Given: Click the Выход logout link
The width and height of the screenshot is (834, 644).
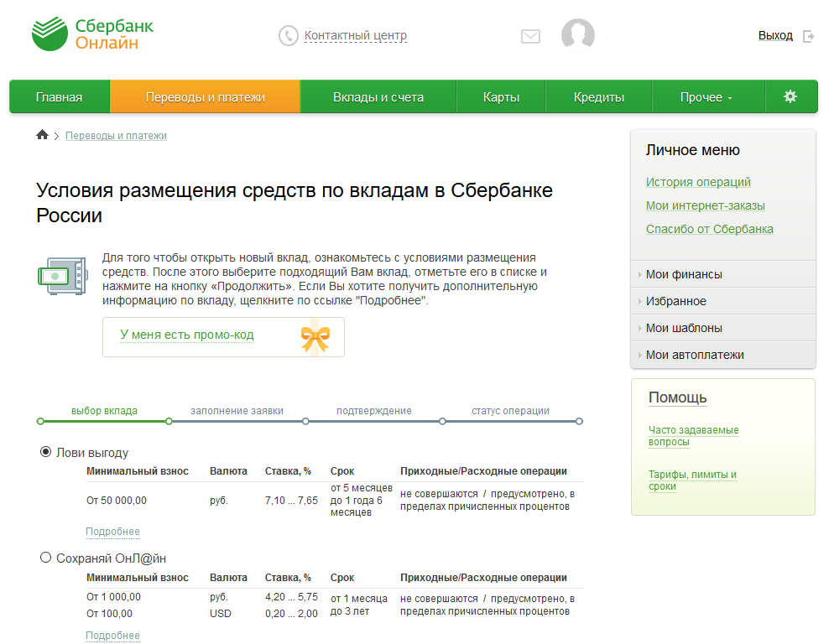Looking at the screenshot, I should pos(775,35).
